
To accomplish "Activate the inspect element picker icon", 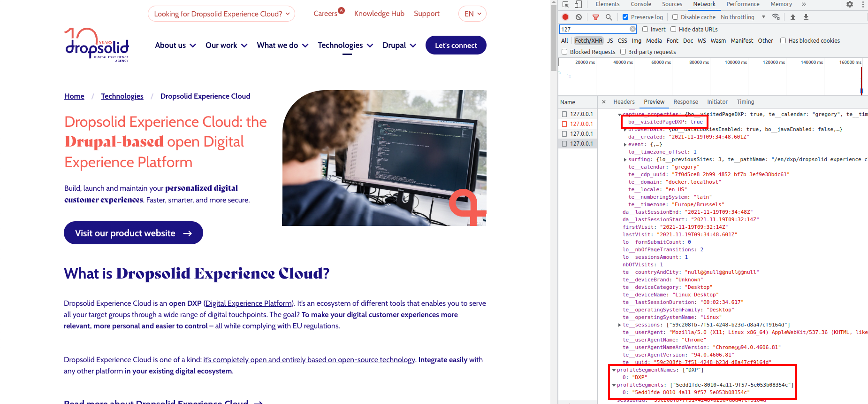I will click(x=566, y=4).
